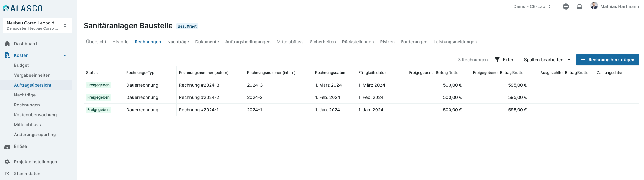Image resolution: width=644 pixels, height=180 pixels.
Task: Expand the Demo - CE-Lab account switcher
Action: 532,6
